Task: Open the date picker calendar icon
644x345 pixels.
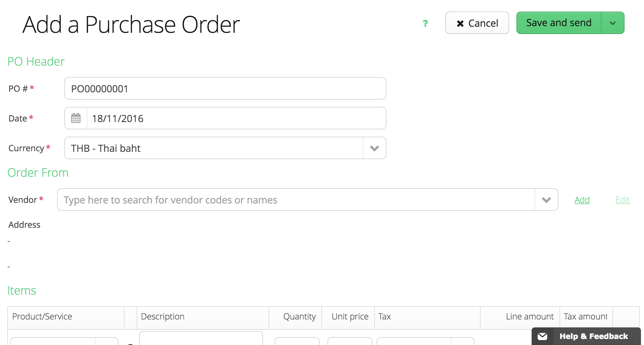Action: click(76, 118)
